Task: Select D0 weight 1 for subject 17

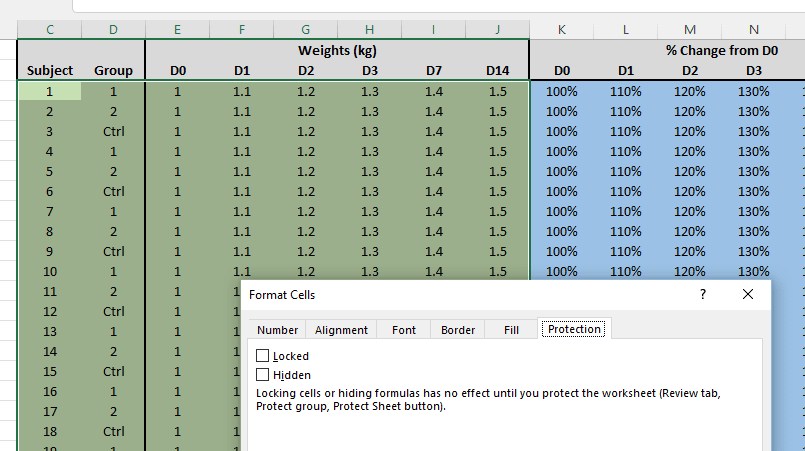Action: coord(178,411)
